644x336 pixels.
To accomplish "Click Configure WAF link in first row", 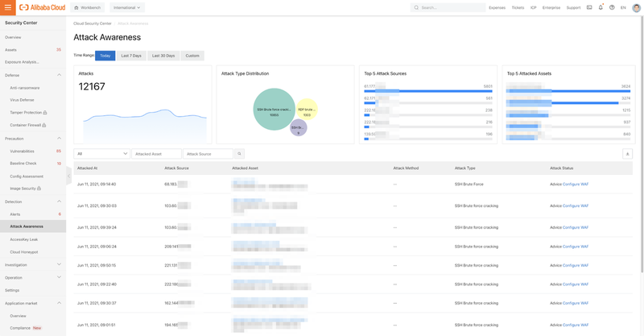I will pyautogui.click(x=575, y=184).
